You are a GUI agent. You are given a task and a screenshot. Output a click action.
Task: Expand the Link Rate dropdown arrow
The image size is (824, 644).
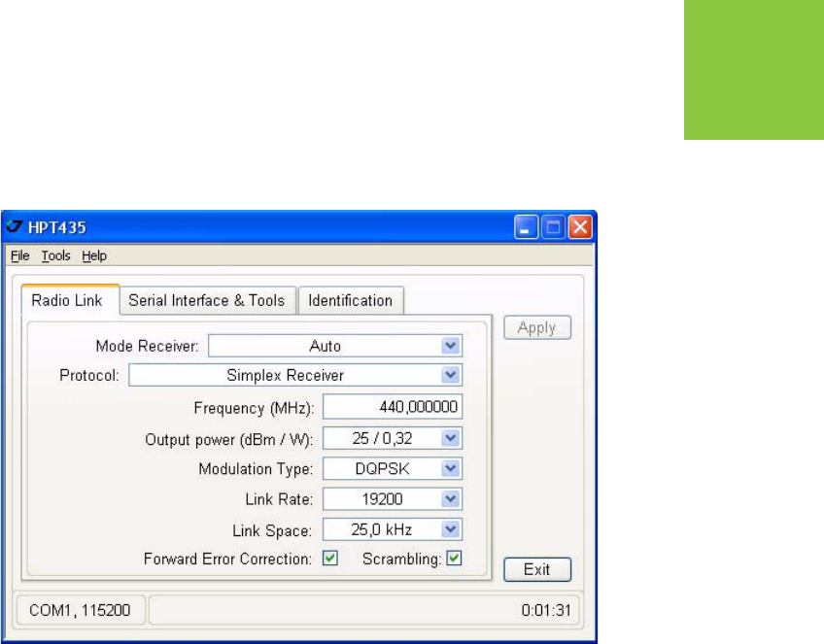click(450, 499)
